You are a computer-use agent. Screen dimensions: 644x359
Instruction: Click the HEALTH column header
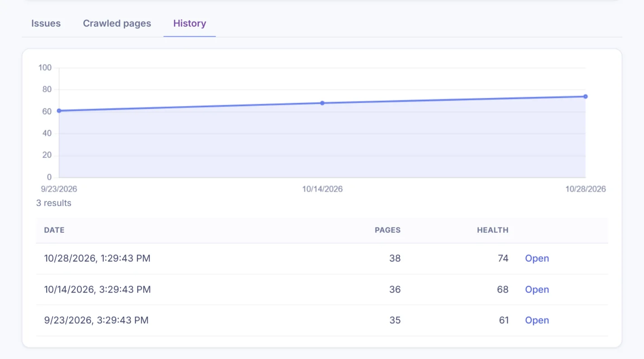click(x=492, y=230)
